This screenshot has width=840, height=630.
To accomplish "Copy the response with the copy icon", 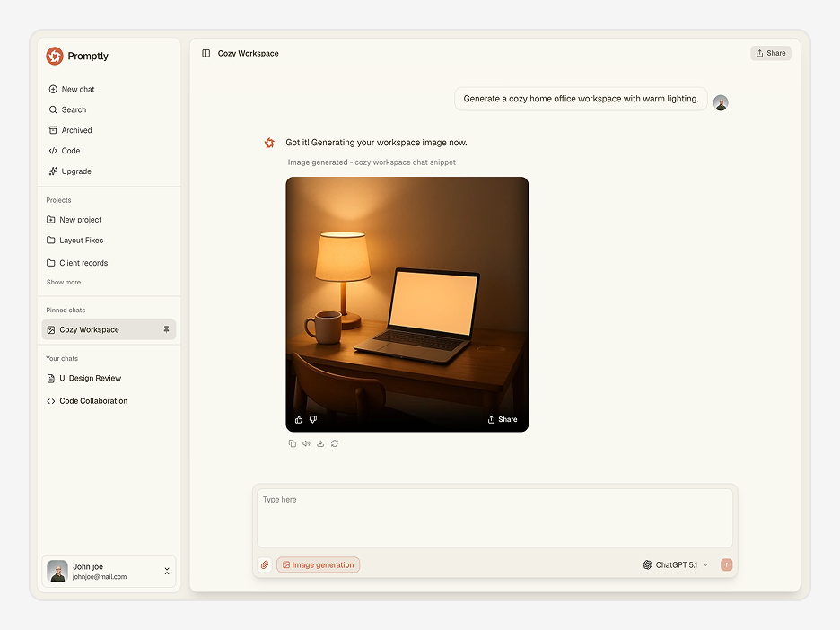I will (293, 443).
